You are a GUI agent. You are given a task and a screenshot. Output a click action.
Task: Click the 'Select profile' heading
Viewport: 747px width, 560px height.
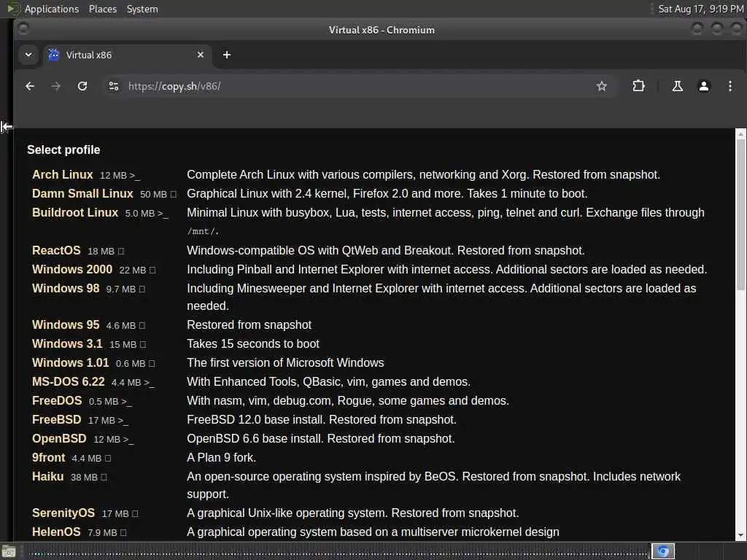63,150
